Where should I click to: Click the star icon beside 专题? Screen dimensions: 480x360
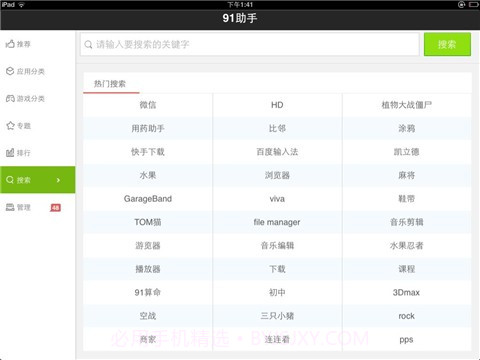click(x=10, y=125)
